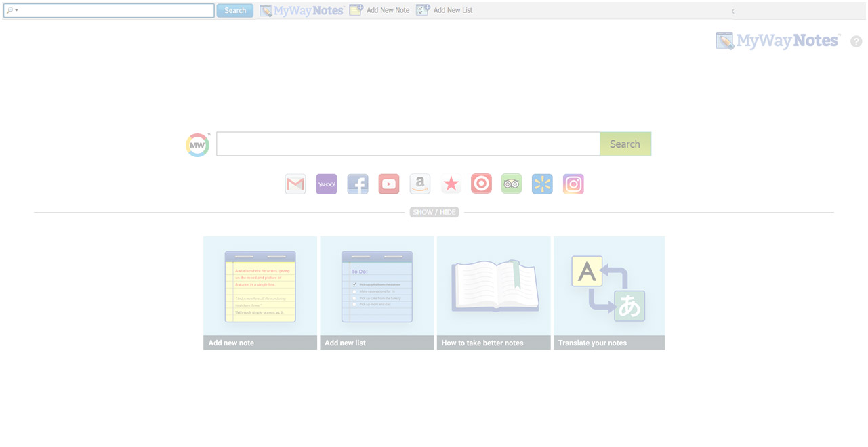Screen dimensions: 868x447
Task: Open 'How to take better notes' tile
Action: pos(494,293)
